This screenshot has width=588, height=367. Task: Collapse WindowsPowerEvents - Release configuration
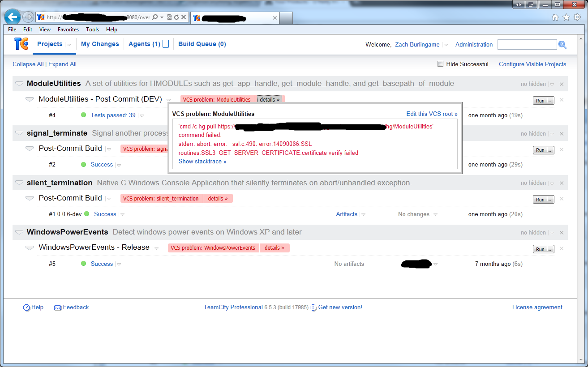pos(30,248)
